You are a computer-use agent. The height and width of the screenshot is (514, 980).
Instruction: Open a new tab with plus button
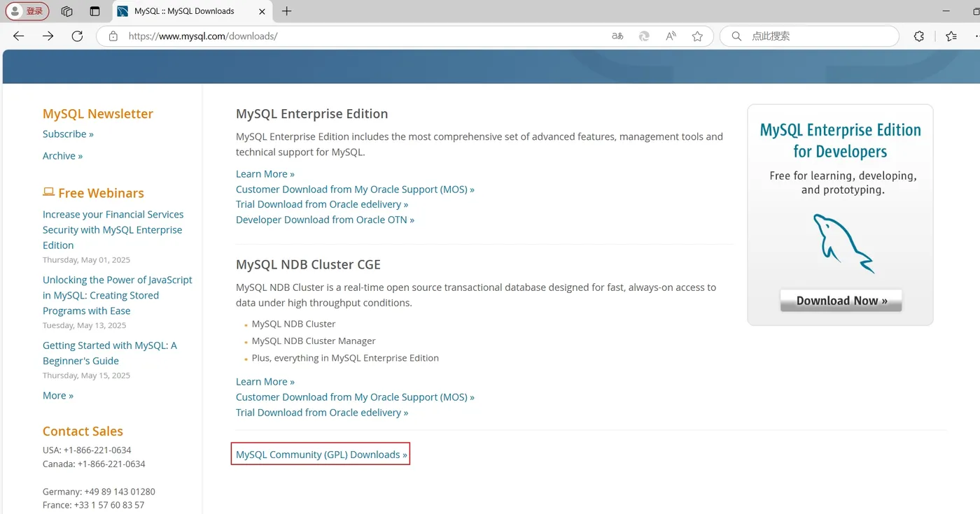[x=286, y=11]
